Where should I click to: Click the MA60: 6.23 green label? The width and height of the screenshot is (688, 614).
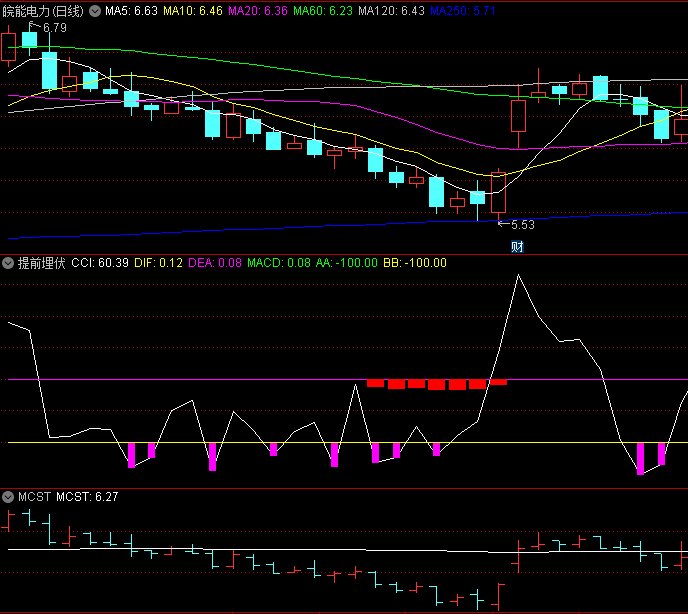(322, 11)
